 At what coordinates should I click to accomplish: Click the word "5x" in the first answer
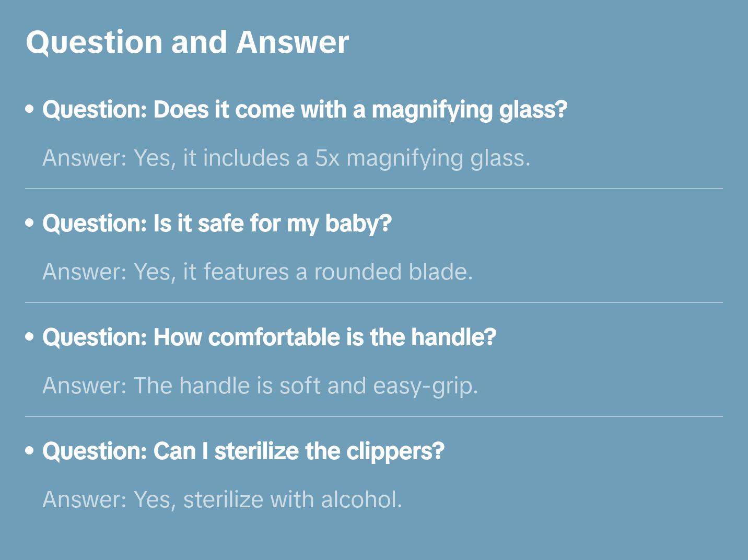[327, 158]
